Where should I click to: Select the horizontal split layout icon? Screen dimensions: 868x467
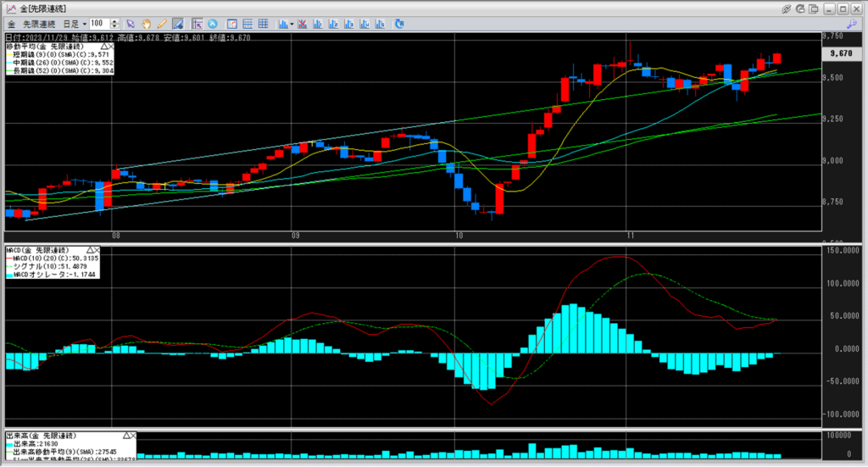(x=248, y=24)
